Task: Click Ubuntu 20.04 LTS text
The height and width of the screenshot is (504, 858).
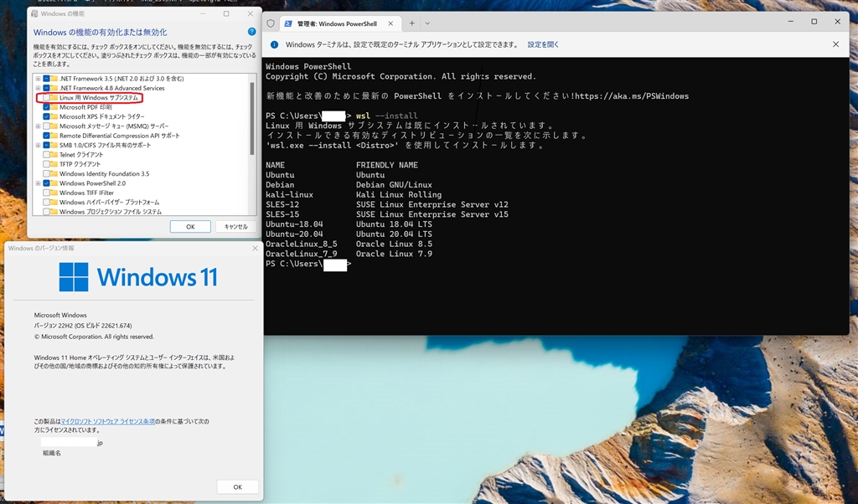Action: (394, 234)
